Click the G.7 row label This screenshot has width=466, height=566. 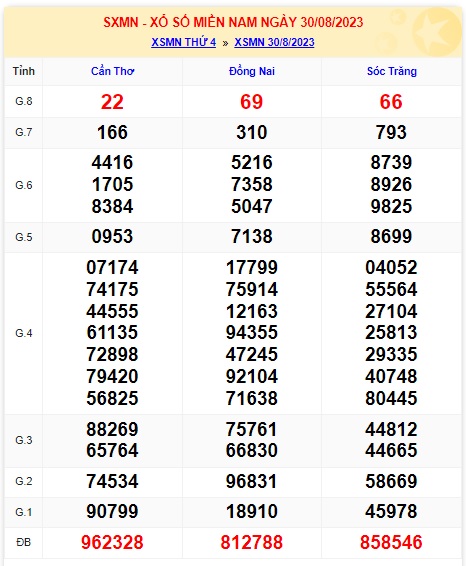click(24, 132)
